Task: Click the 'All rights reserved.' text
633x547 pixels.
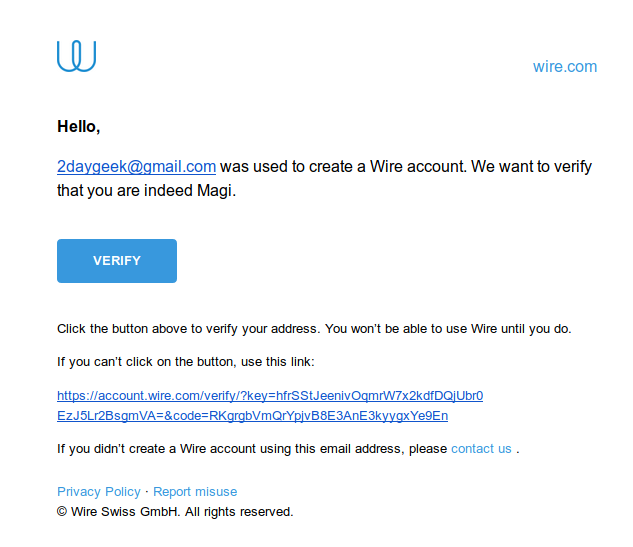Action: pos(239,511)
